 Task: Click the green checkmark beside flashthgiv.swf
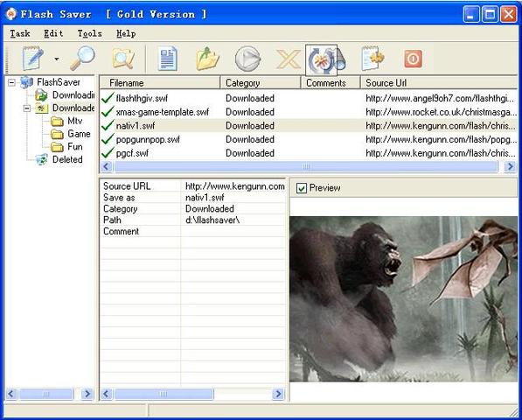[108, 98]
